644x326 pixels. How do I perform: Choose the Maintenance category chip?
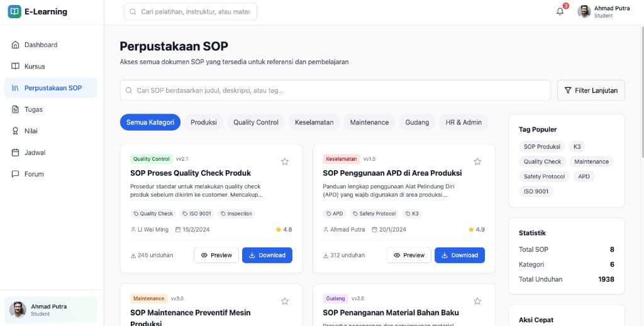click(x=369, y=122)
